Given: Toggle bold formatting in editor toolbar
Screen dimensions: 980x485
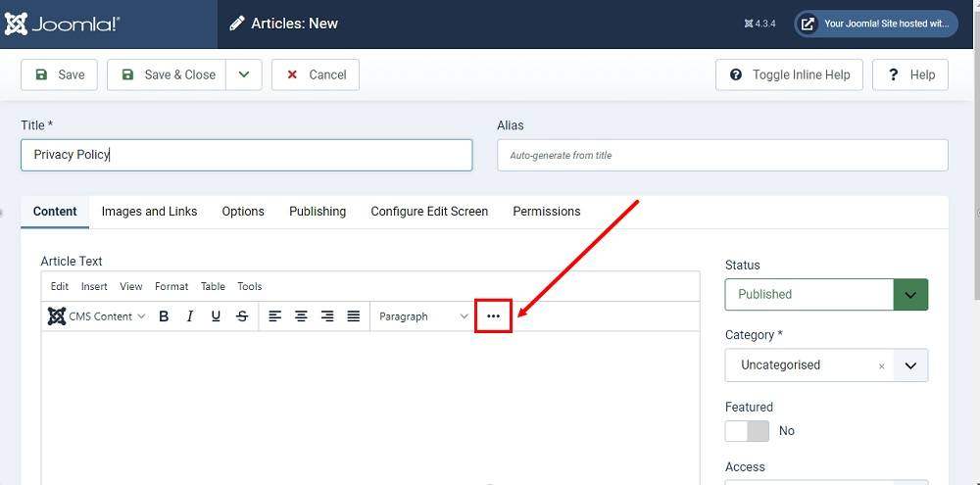Looking at the screenshot, I should pyautogui.click(x=164, y=316).
